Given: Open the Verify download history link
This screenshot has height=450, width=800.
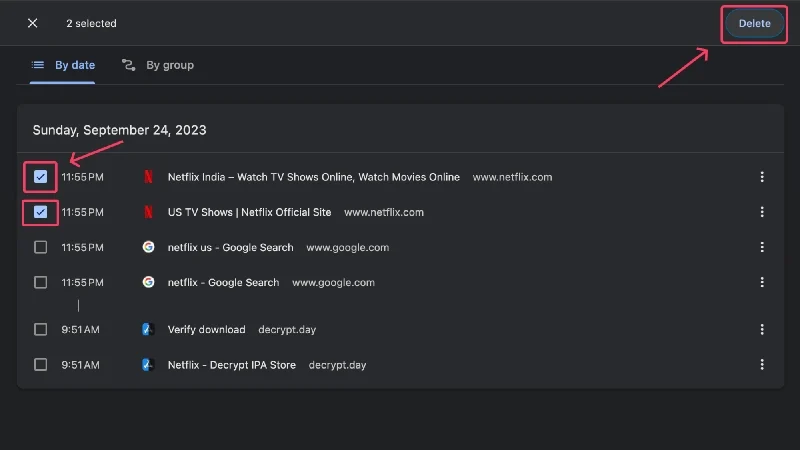Looking at the screenshot, I should click(207, 330).
